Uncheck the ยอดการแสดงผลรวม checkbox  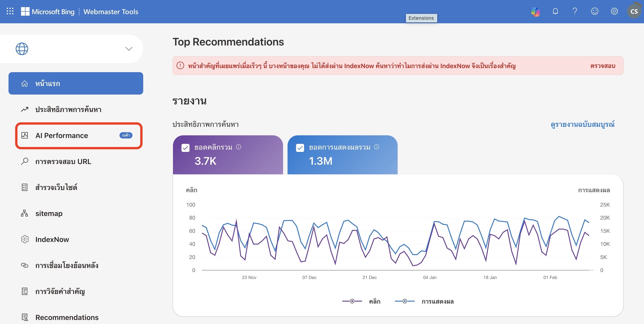pos(300,148)
